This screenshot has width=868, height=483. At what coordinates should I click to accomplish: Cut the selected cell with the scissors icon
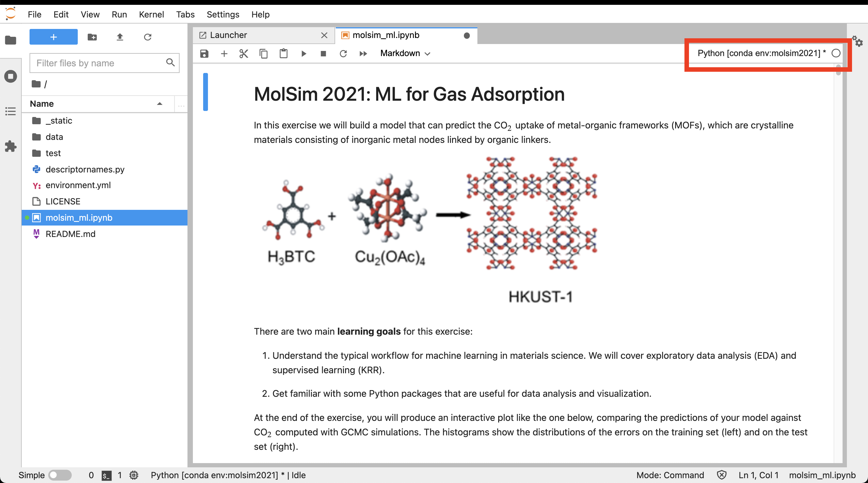tap(244, 54)
